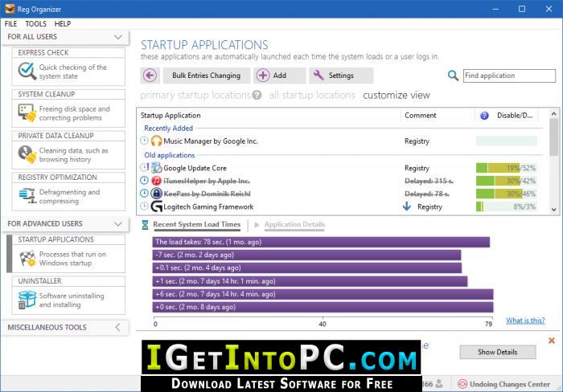Open the Tools menu
563x392 pixels.
click(x=35, y=24)
